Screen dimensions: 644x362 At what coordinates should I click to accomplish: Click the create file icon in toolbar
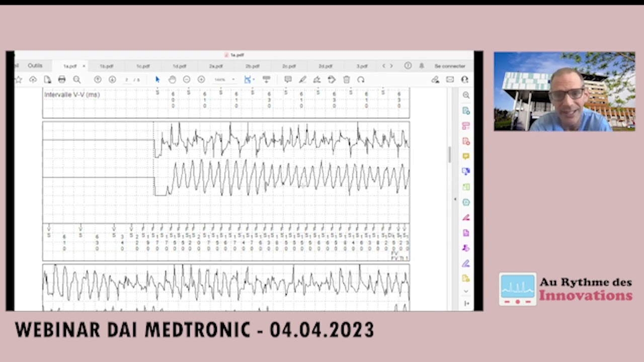click(x=47, y=79)
